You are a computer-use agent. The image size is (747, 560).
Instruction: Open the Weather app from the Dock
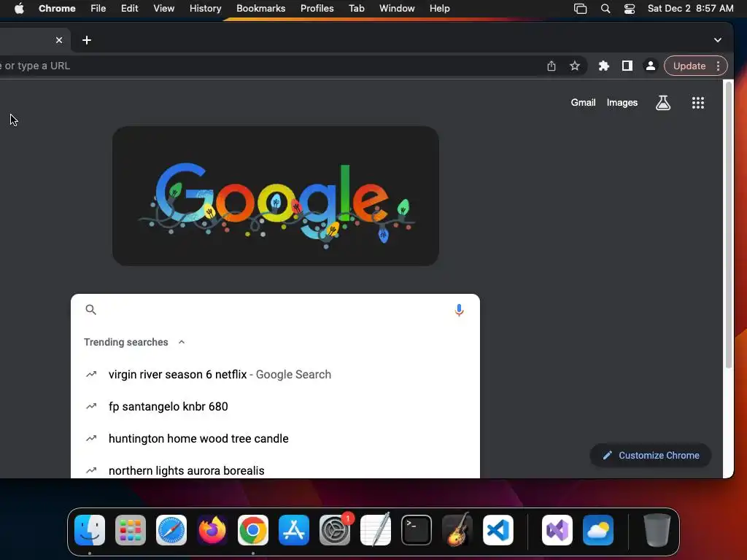[598, 530]
